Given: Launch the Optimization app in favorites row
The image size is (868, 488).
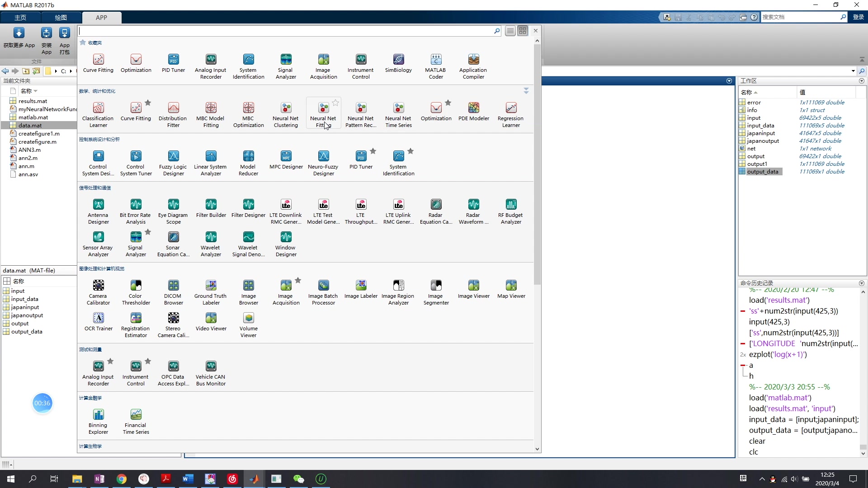Looking at the screenshot, I should [x=136, y=63].
